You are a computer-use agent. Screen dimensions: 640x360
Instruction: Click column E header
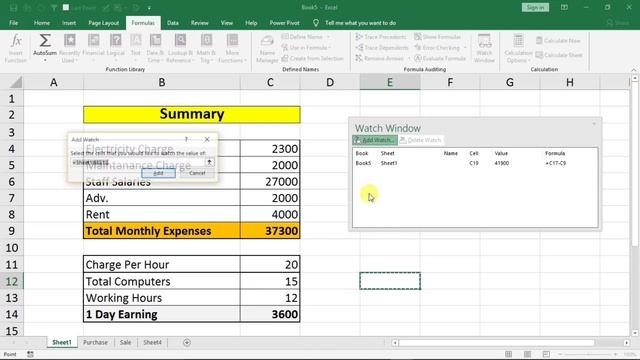coord(390,82)
